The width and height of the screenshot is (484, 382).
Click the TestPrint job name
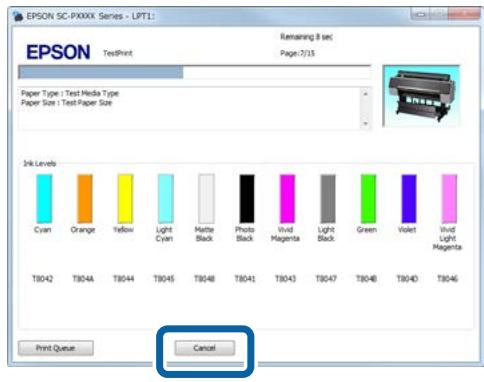[118, 53]
